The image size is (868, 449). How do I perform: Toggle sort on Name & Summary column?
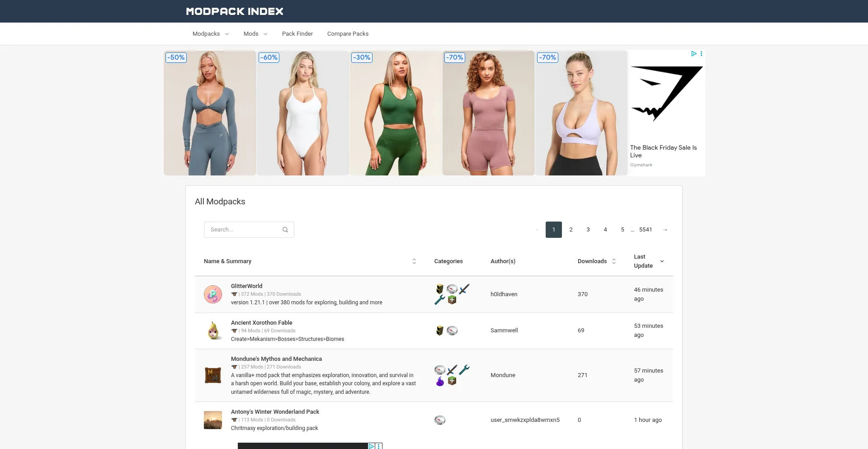pyautogui.click(x=414, y=261)
